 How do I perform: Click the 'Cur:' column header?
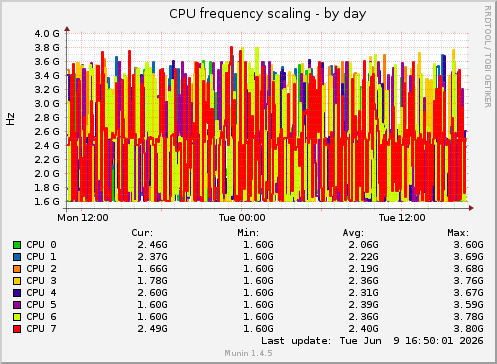tap(142, 233)
